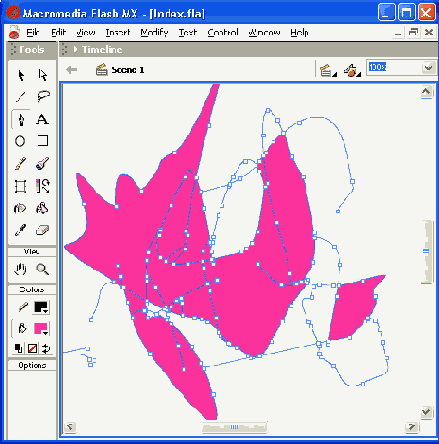Select the Arrow selection tool
This screenshot has width=439, height=444.
[x=21, y=75]
